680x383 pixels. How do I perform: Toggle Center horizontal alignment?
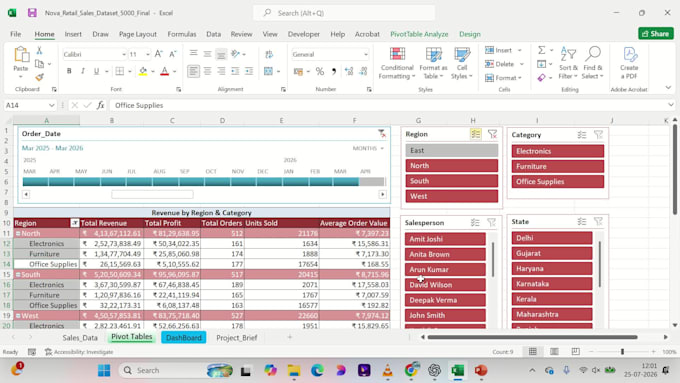click(x=207, y=71)
